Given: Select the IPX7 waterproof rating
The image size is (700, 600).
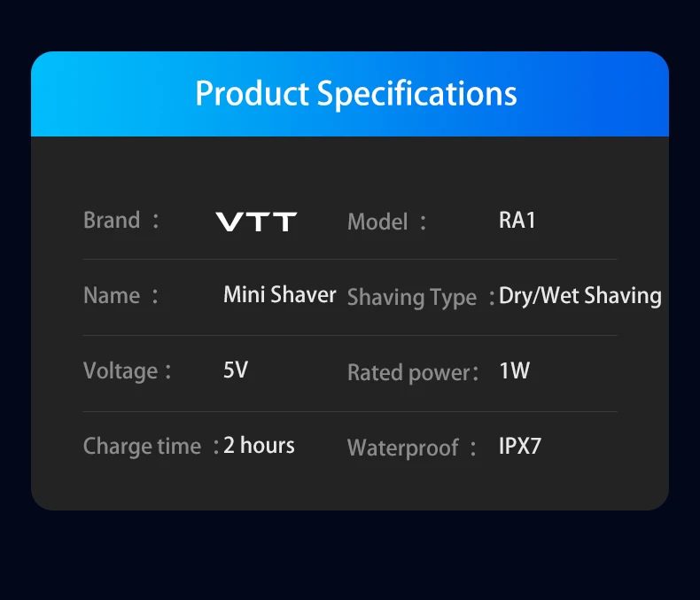Looking at the screenshot, I should coord(520,445).
